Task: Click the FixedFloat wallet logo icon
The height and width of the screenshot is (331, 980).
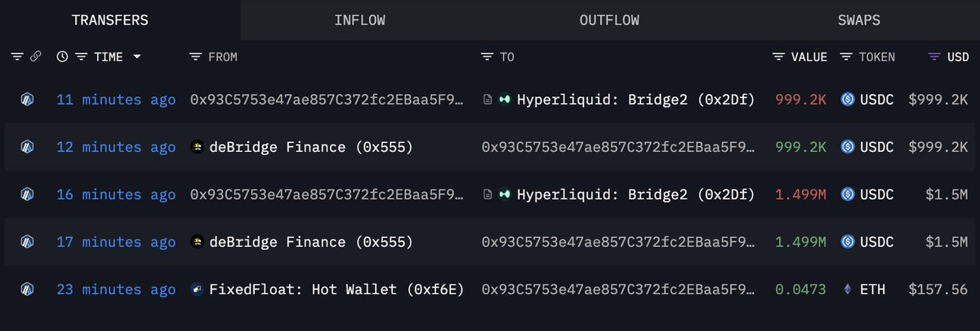Action: 196,289
